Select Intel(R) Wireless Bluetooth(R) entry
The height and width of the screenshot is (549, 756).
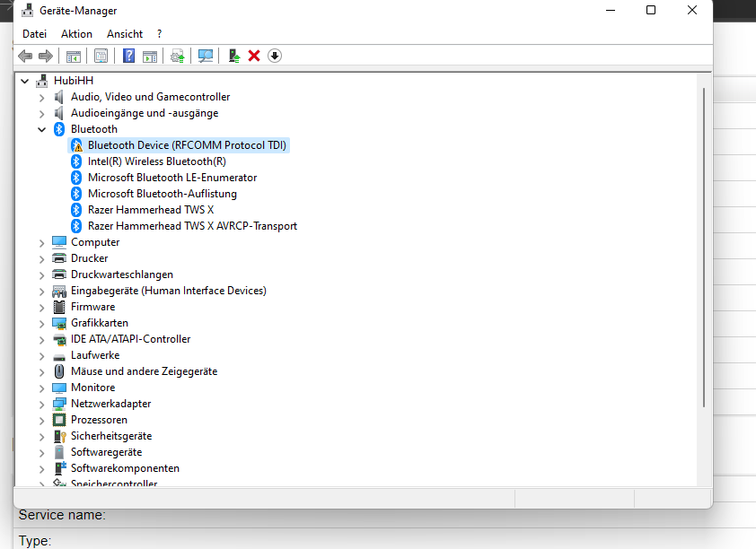157,161
